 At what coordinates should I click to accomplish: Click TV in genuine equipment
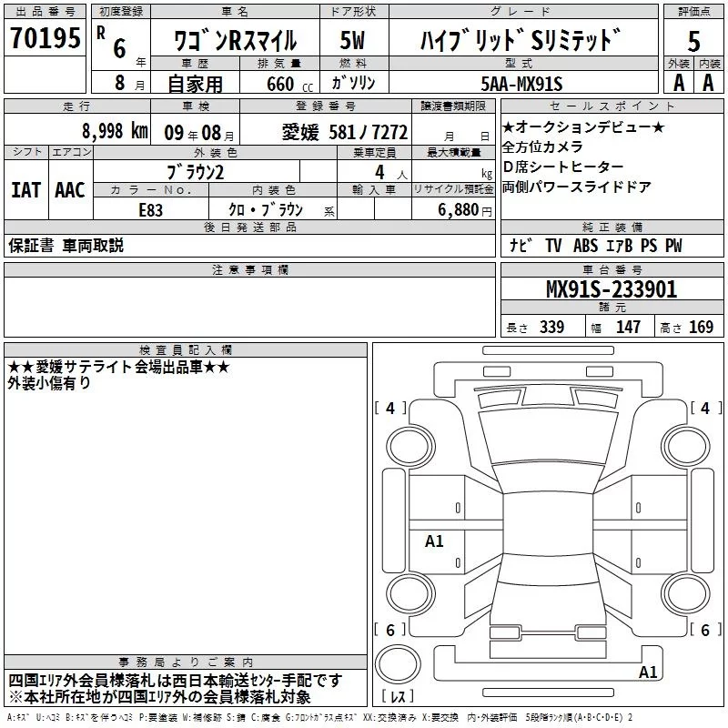click(553, 246)
